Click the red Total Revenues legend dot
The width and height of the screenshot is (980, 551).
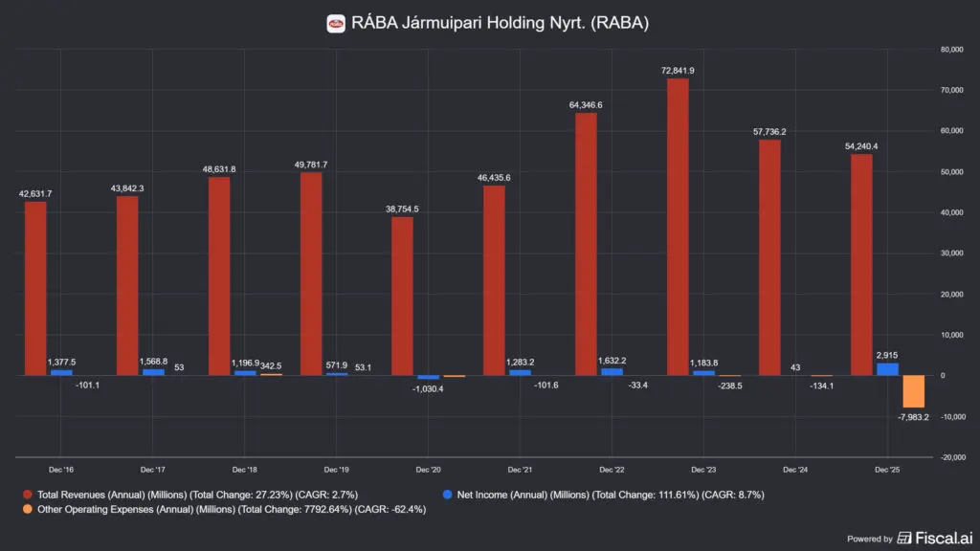(x=28, y=495)
